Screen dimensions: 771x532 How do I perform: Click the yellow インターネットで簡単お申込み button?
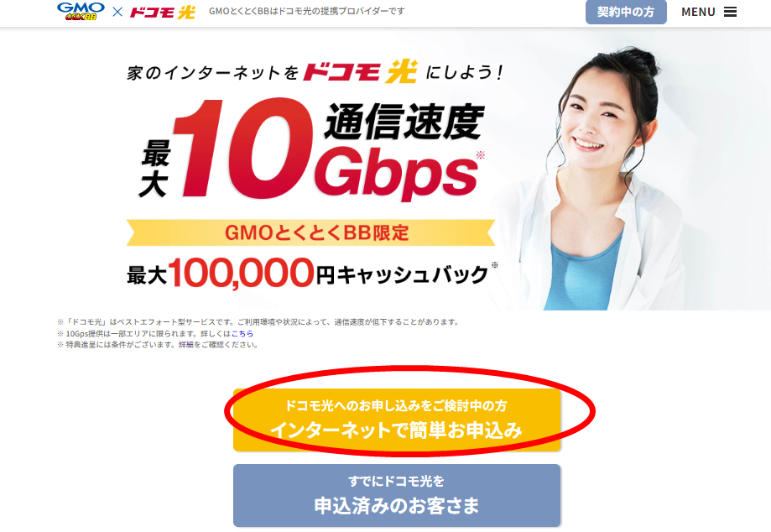point(397,420)
